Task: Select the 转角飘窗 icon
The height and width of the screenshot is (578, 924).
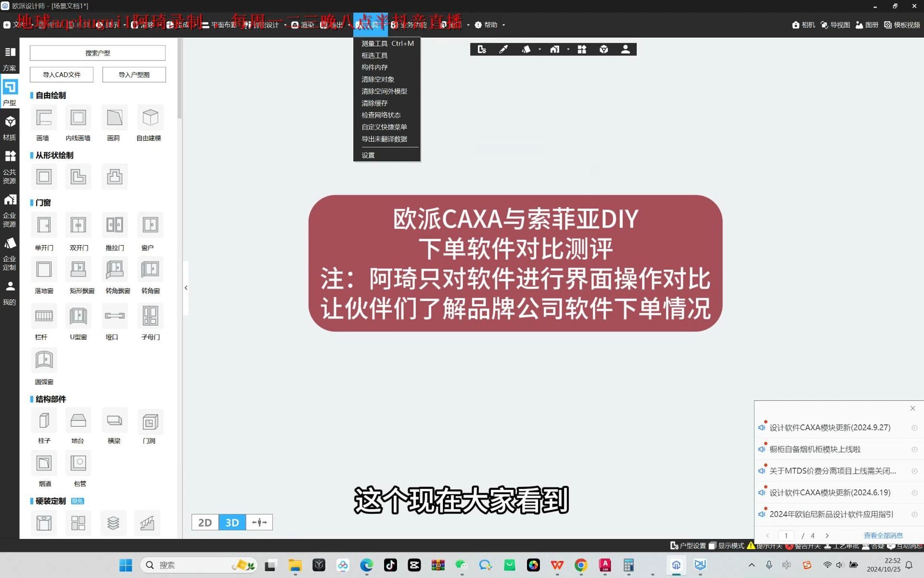Action: coord(114,269)
